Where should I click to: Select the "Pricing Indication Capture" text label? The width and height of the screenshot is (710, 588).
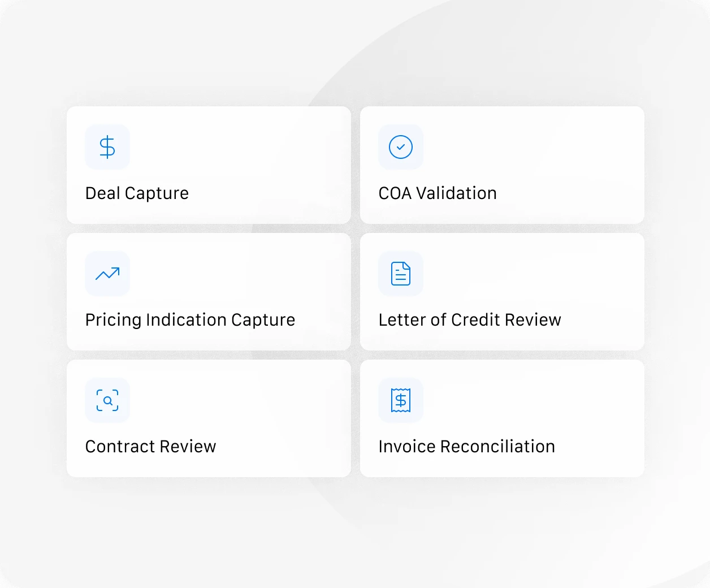[x=190, y=320]
